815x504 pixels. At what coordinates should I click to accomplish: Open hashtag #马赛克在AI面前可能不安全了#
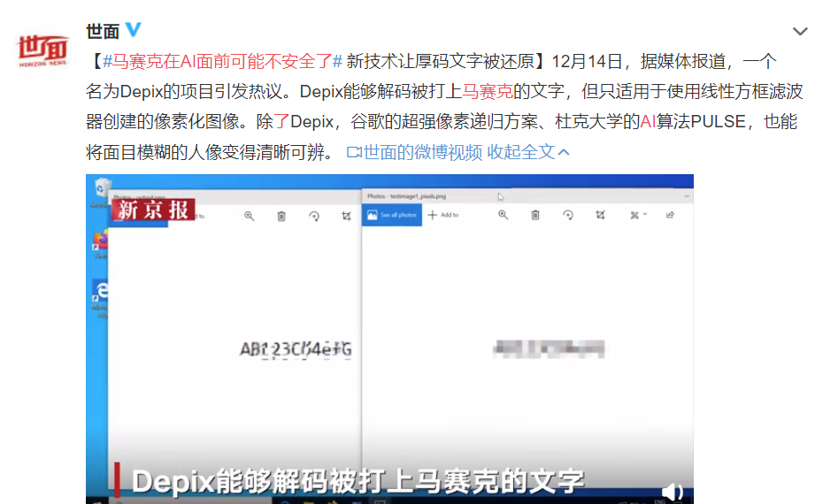pos(222,61)
